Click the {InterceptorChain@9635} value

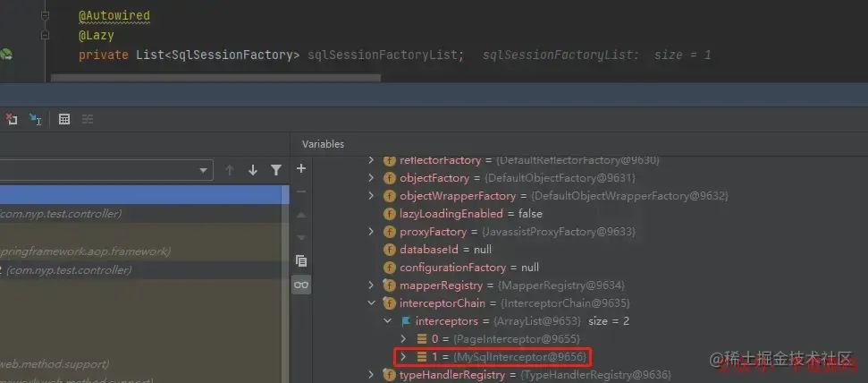coord(565,303)
